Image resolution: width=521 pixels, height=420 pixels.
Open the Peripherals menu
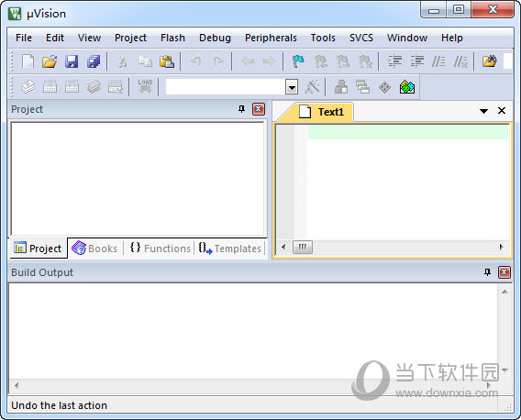(x=271, y=38)
